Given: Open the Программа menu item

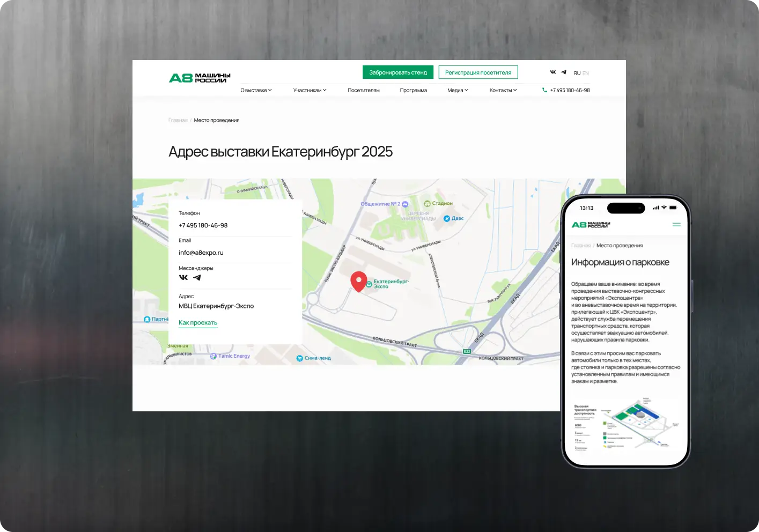Looking at the screenshot, I should pos(414,90).
